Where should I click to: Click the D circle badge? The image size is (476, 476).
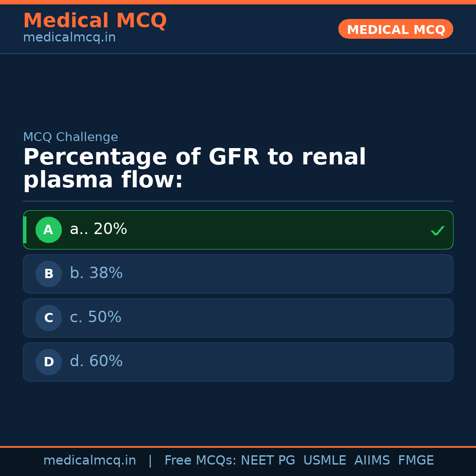48,362
